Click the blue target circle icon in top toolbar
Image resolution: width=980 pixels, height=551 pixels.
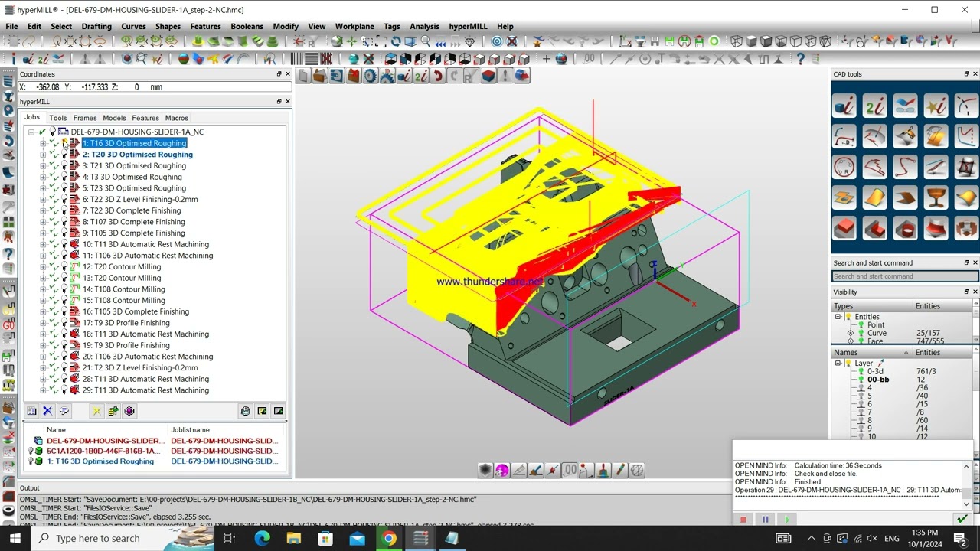tap(497, 42)
